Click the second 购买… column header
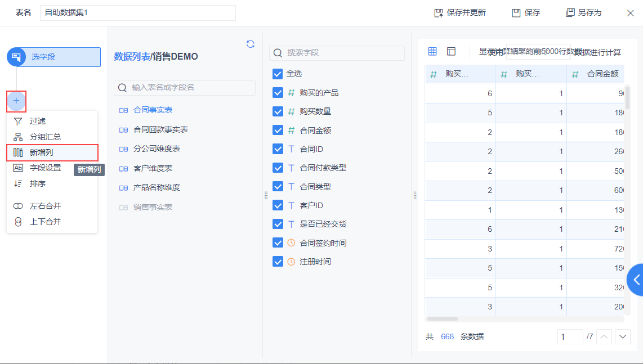This screenshot has height=364, width=643. click(532, 74)
